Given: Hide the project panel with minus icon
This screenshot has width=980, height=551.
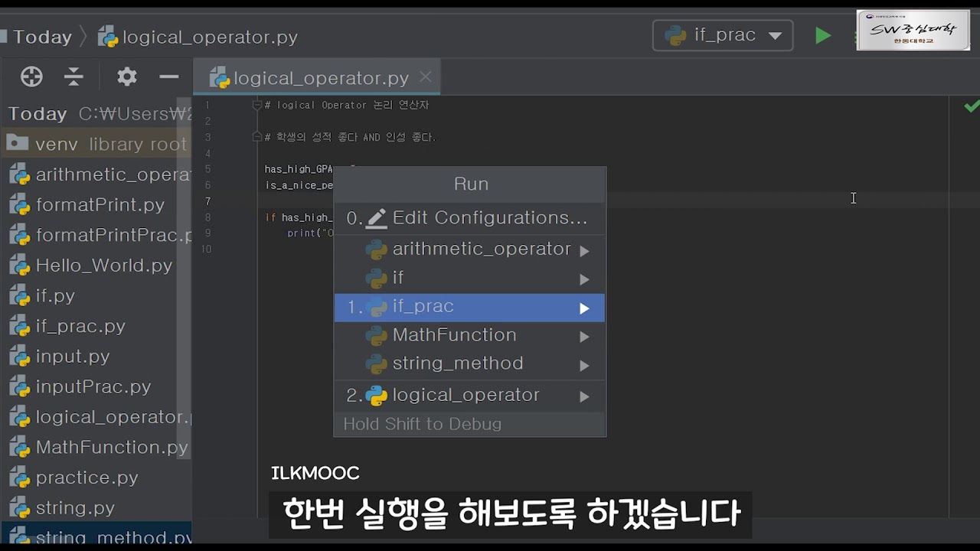Looking at the screenshot, I should tap(169, 77).
